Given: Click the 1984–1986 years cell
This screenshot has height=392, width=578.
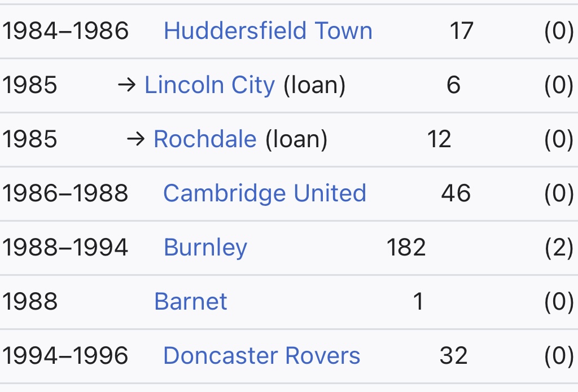Looking at the screenshot, I should pyautogui.click(x=65, y=31).
